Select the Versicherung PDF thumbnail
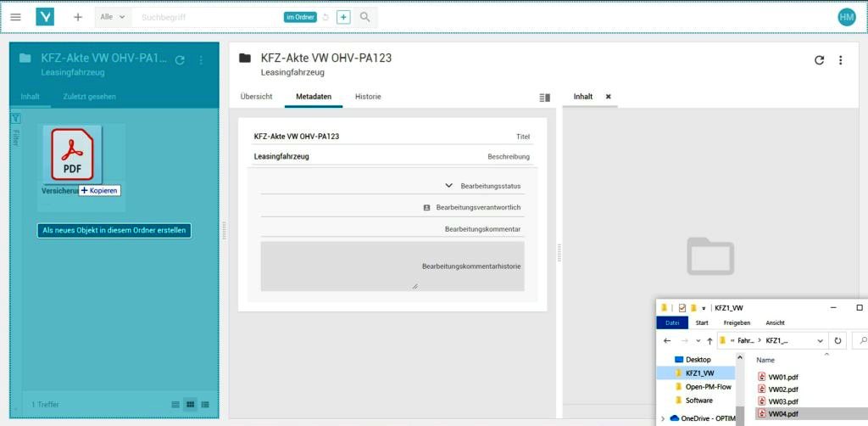 [73, 154]
